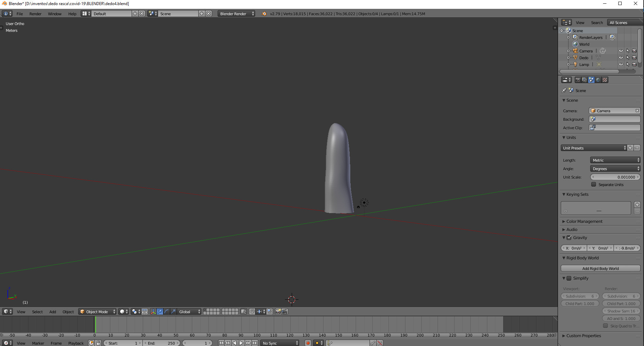Open the Select menu in the 3D view header

click(37, 312)
